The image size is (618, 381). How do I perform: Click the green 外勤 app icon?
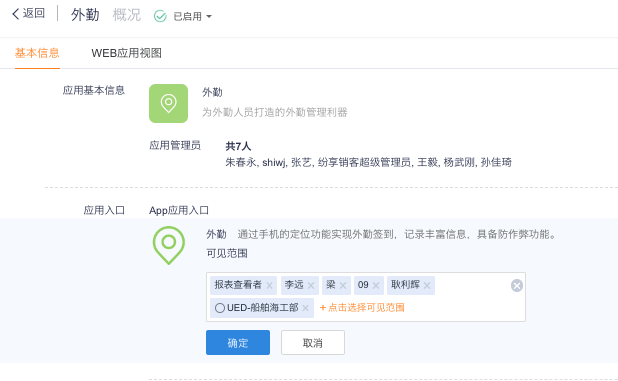click(x=168, y=103)
